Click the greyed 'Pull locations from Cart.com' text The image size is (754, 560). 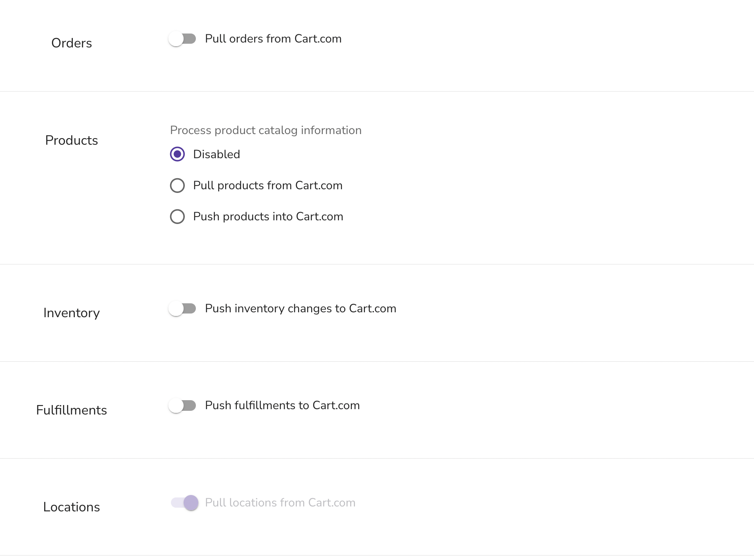click(x=280, y=503)
